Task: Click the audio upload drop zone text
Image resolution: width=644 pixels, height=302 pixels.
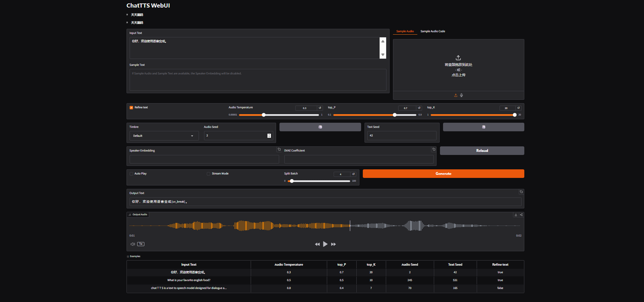Action: (x=458, y=70)
